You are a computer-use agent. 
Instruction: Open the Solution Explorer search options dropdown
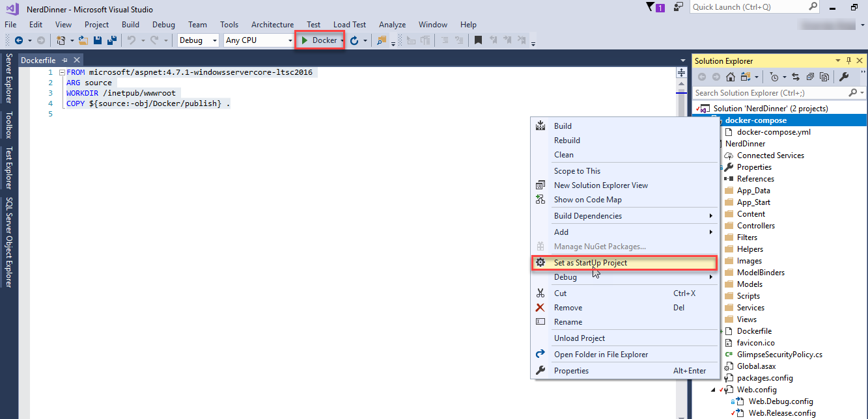(x=861, y=93)
